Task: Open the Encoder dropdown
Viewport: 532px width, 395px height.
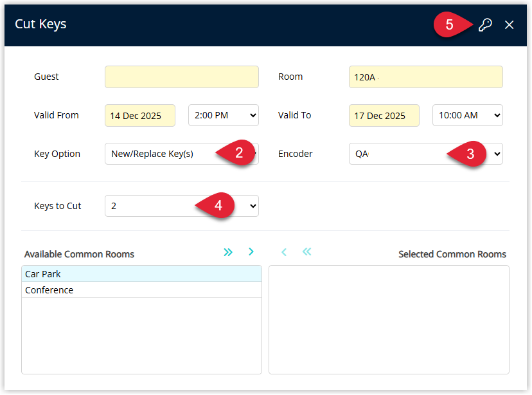Action: [x=426, y=154]
